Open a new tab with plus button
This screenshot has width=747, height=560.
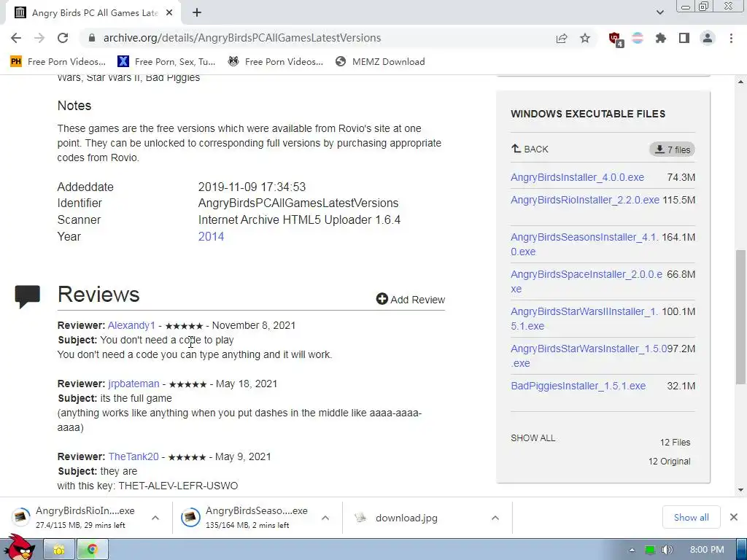197,13
